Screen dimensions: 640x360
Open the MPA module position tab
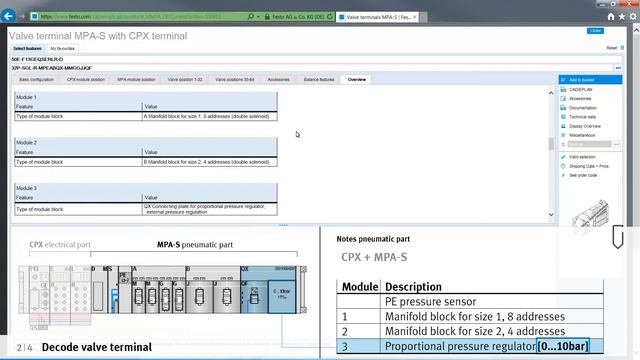point(136,80)
